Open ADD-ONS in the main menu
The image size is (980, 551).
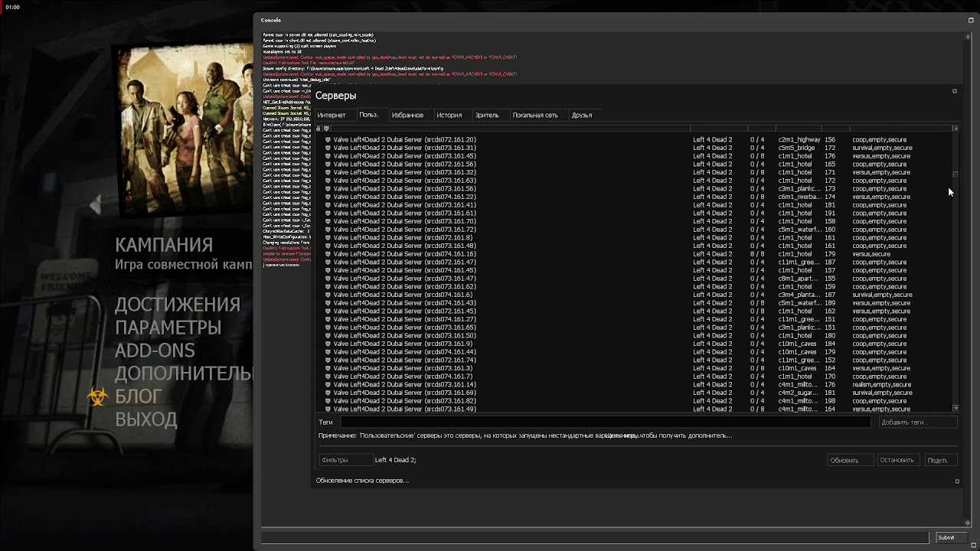coord(155,350)
